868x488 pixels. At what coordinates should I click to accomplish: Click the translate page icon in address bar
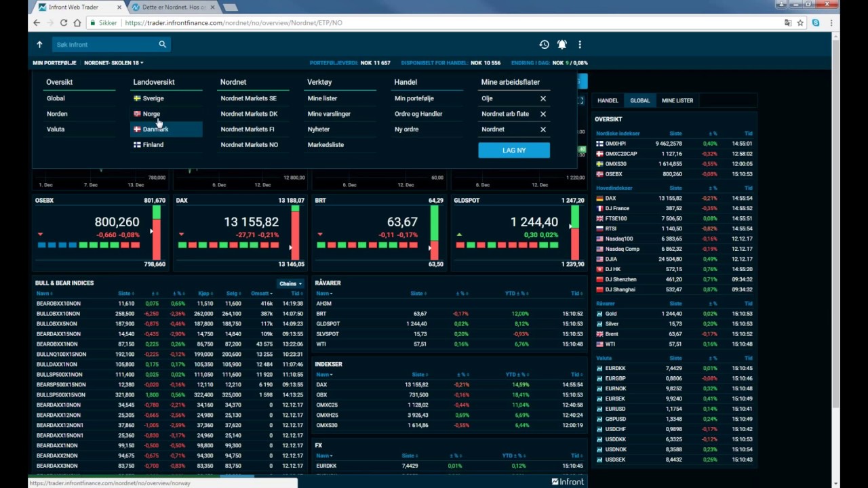(787, 22)
